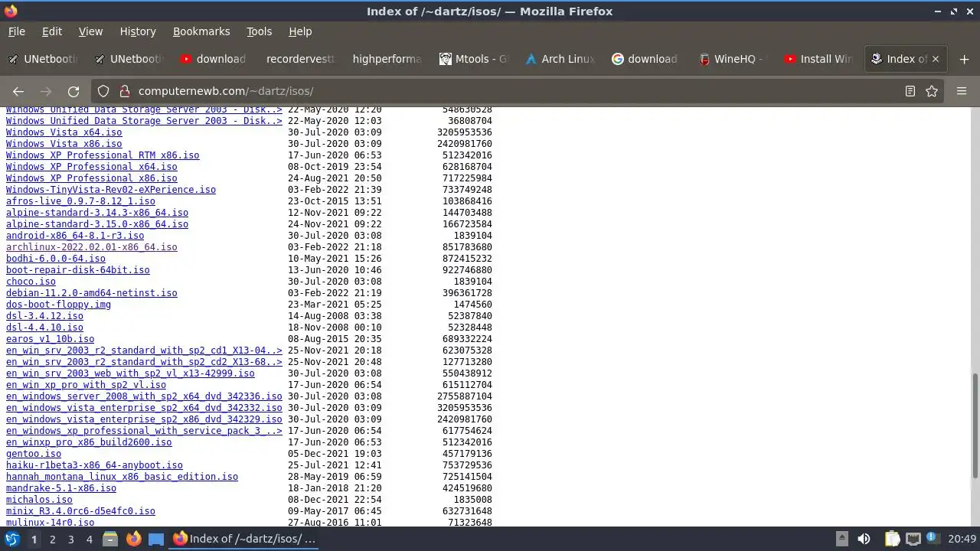Switch to the 'recordervestt' tab
The image size is (980, 551).
click(300, 59)
